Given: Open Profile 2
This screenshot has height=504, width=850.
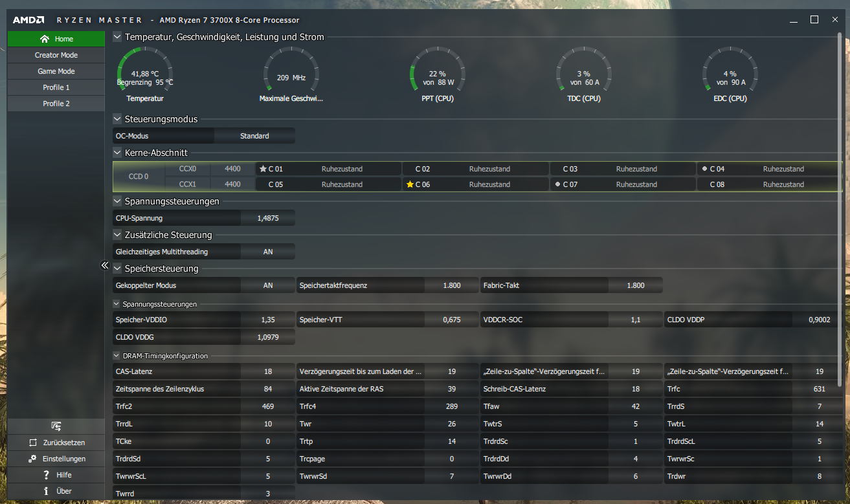Looking at the screenshot, I should pos(56,104).
